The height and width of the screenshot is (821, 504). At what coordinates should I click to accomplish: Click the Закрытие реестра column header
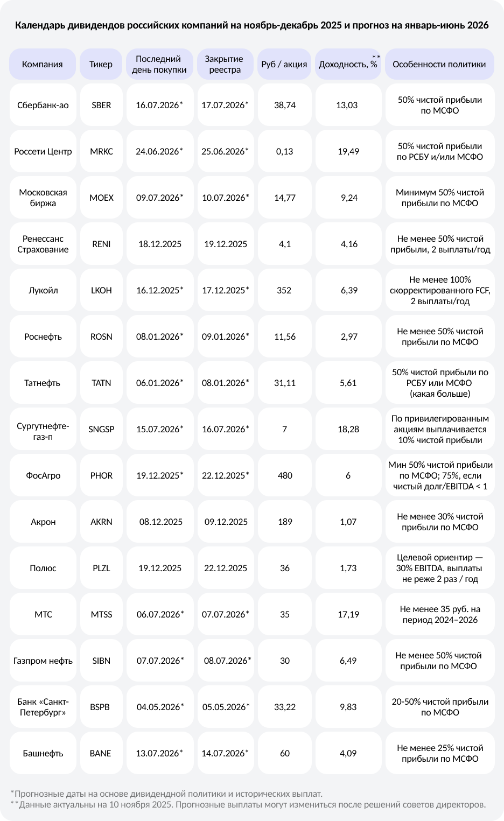(225, 64)
